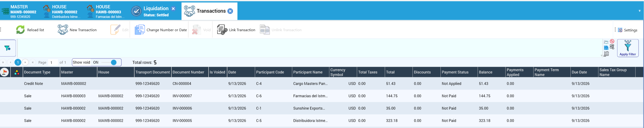Sort by House column header
The width and height of the screenshot is (644, 128).
click(x=116, y=72)
